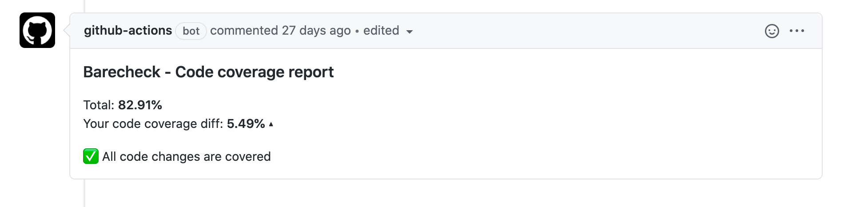
Task: Select the 82.91% total coverage value
Action: coord(140,105)
